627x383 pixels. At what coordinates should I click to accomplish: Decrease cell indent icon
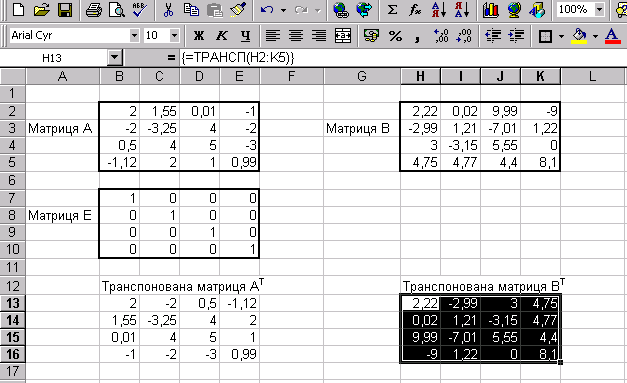click(x=493, y=36)
